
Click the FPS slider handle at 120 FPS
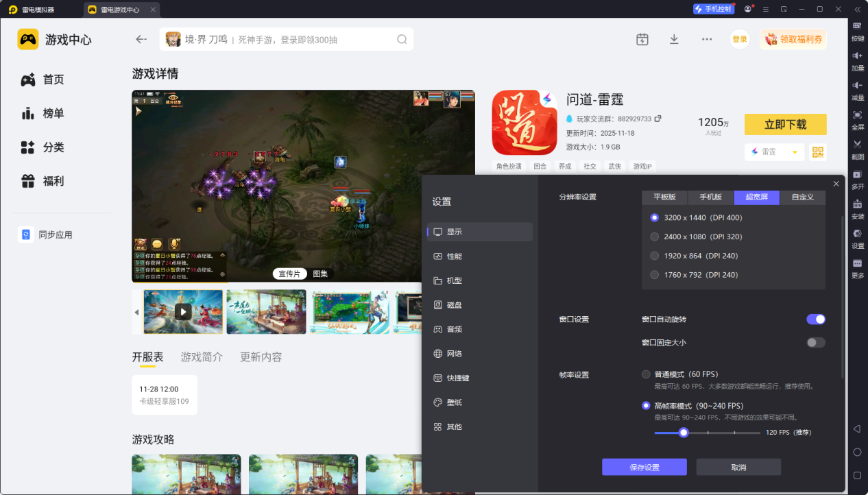684,433
